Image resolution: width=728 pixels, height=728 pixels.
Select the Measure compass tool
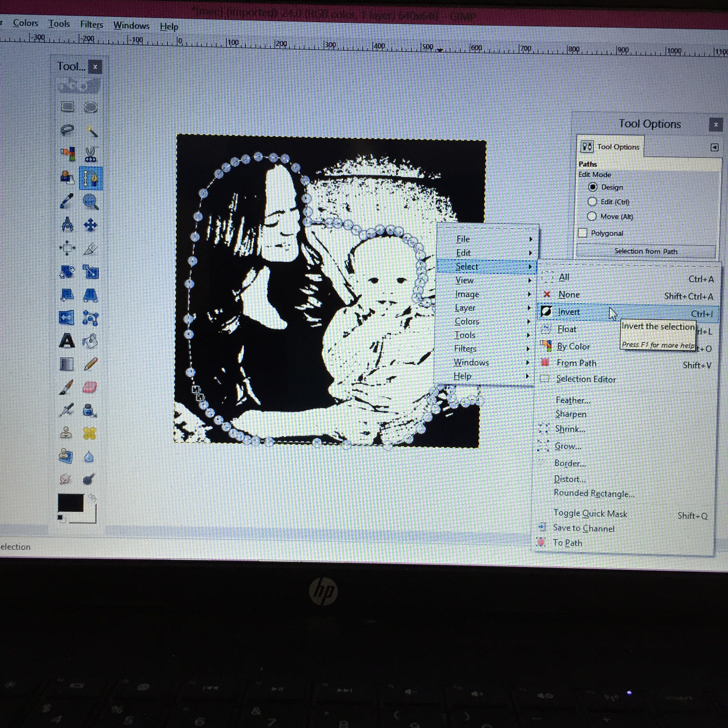[x=68, y=224]
